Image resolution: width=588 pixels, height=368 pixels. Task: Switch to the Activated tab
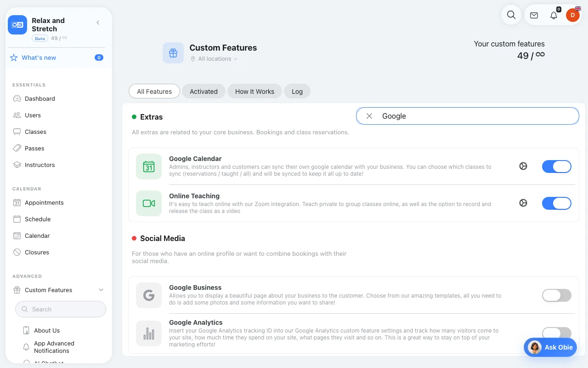click(x=204, y=91)
